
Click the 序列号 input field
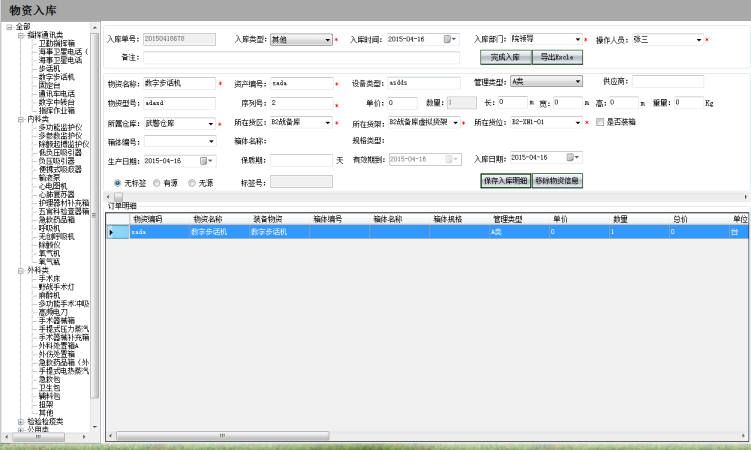(x=302, y=103)
